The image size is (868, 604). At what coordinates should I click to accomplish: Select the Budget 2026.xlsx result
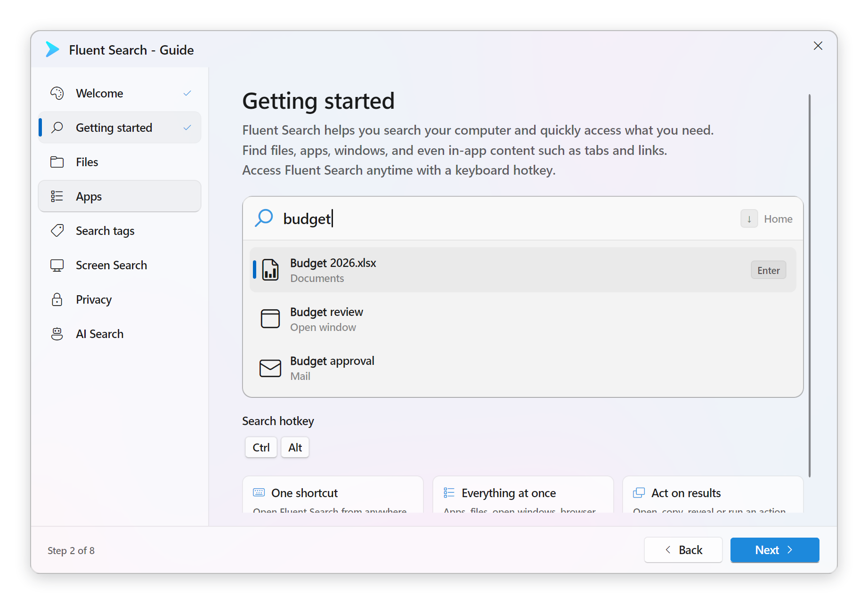[x=523, y=270]
